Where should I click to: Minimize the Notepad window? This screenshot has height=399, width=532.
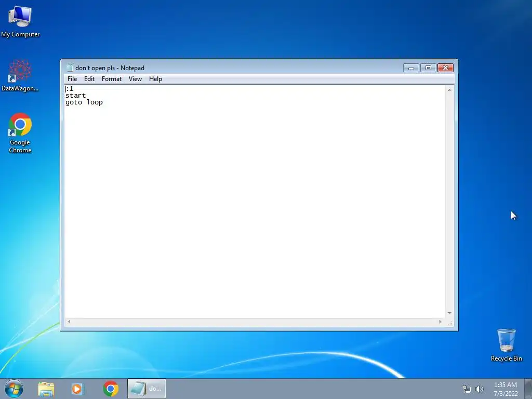[411, 68]
